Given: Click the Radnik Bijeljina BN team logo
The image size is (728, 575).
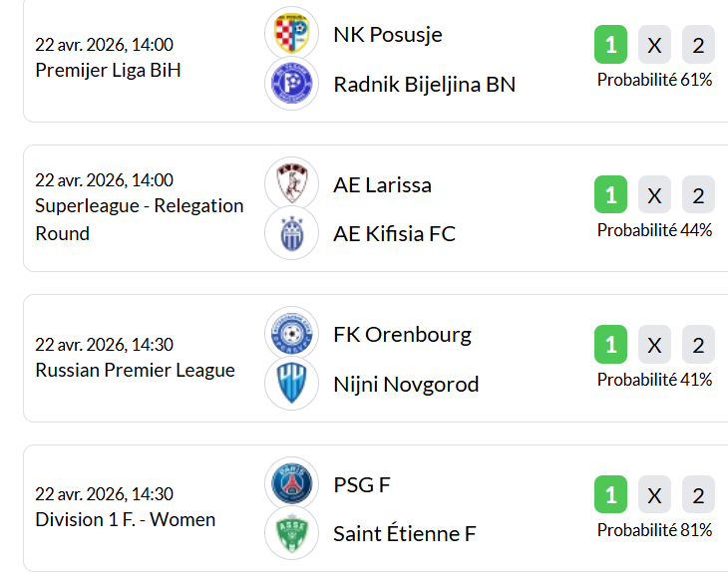Looking at the screenshot, I should click(292, 84).
